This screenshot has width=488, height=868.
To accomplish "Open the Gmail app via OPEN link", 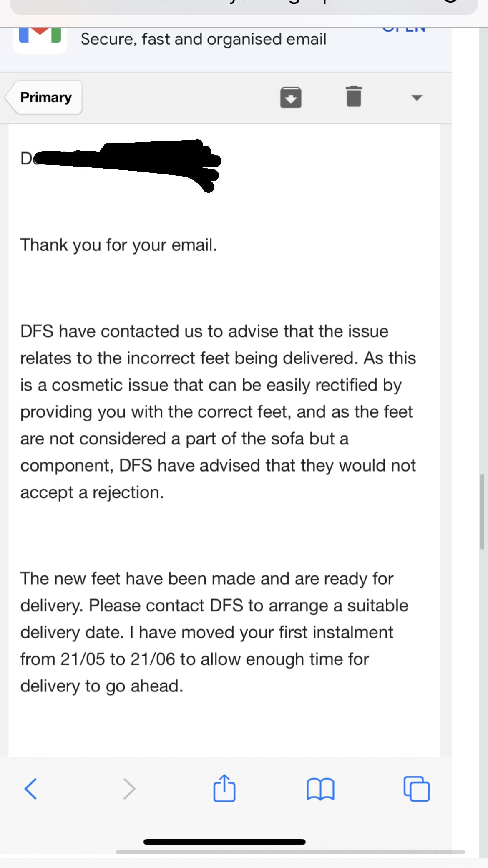I will (x=404, y=29).
